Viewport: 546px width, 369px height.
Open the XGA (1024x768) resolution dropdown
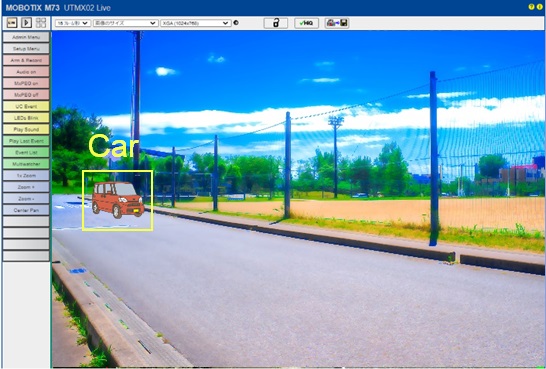196,23
